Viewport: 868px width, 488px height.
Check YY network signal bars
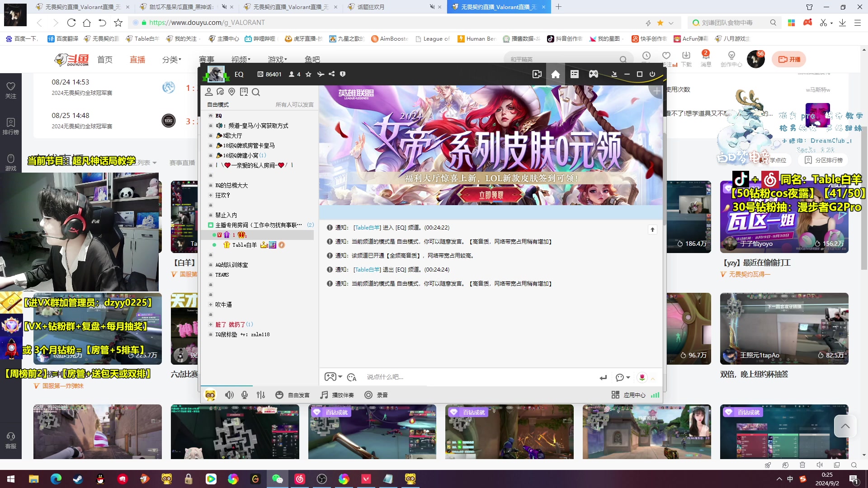[x=655, y=395]
